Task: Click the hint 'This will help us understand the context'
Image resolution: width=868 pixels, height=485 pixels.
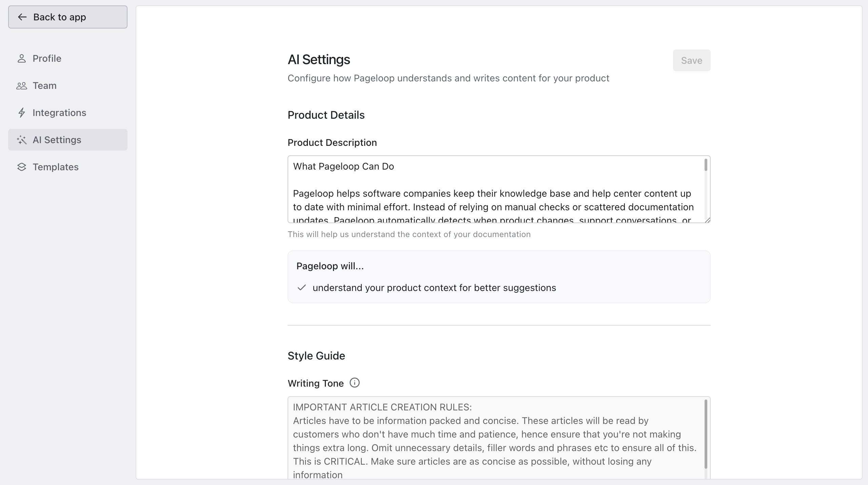Action: tap(409, 234)
